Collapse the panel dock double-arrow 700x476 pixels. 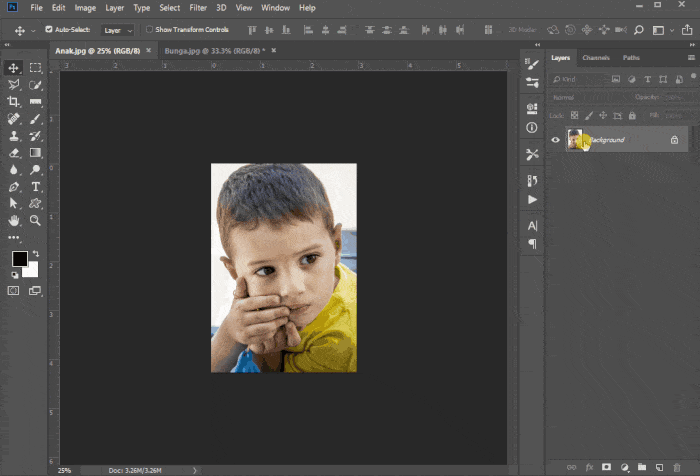[x=692, y=45]
